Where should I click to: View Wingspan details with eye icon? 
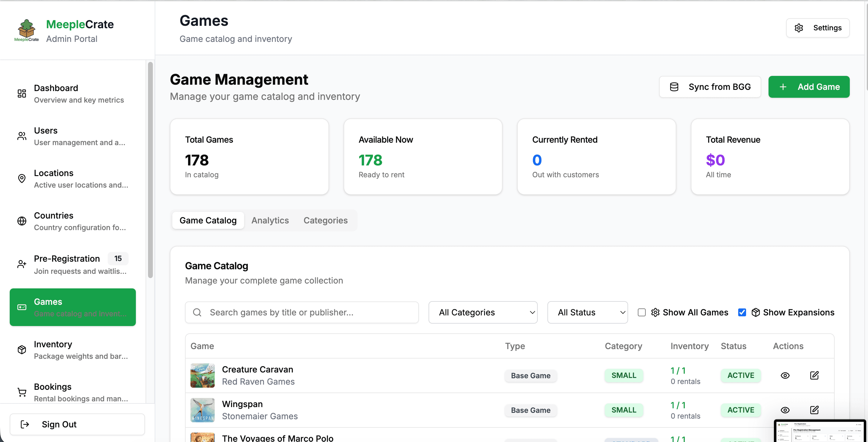[x=785, y=410]
